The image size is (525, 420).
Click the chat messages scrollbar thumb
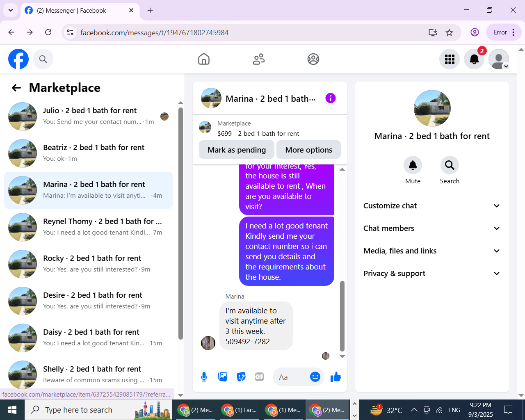pos(342,316)
